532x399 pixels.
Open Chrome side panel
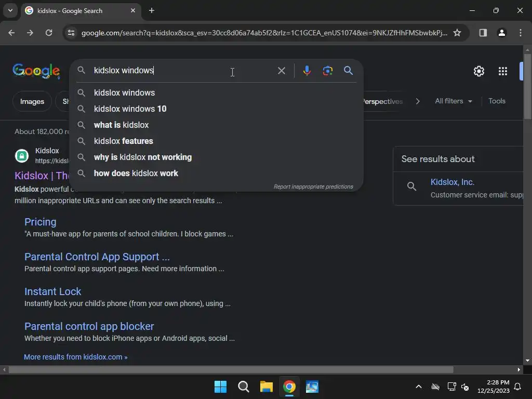point(483,33)
